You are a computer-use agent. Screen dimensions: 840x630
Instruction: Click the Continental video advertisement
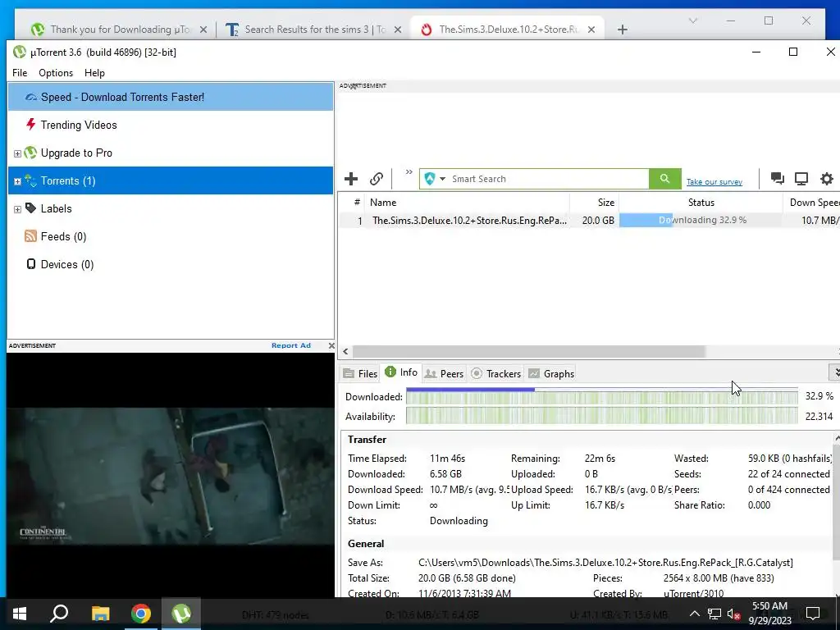(171, 477)
